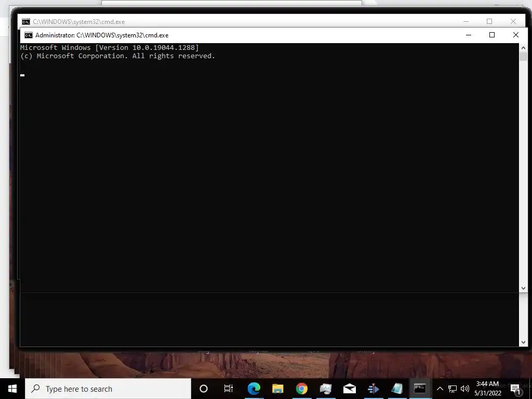Click the Command Prompt taskbar icon

coord(420,389)
